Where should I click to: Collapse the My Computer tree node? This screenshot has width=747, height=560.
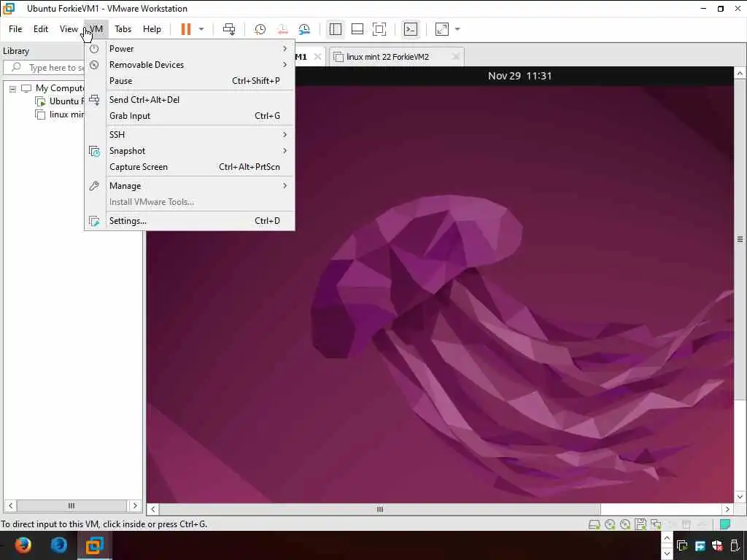(x=13, y=88)
